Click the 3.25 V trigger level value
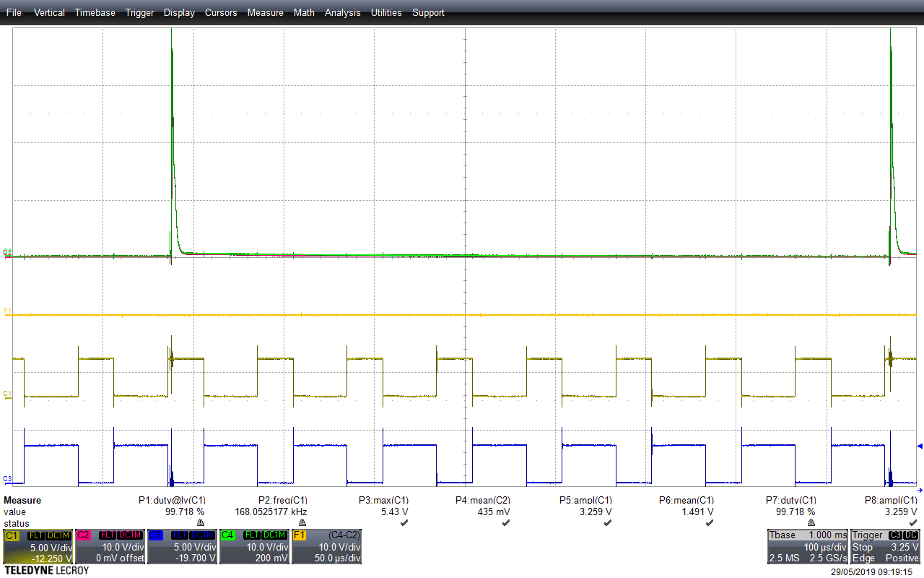This screenshot has width=924, height=578. [905, 547]
